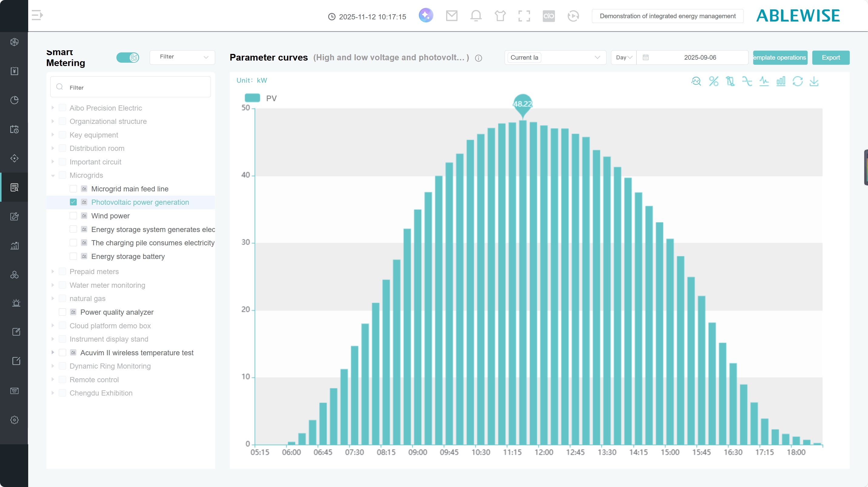Click the chart refresh icon
This screenshot has width=868, height=487.
pyautogui.click(x=797, y=81)
